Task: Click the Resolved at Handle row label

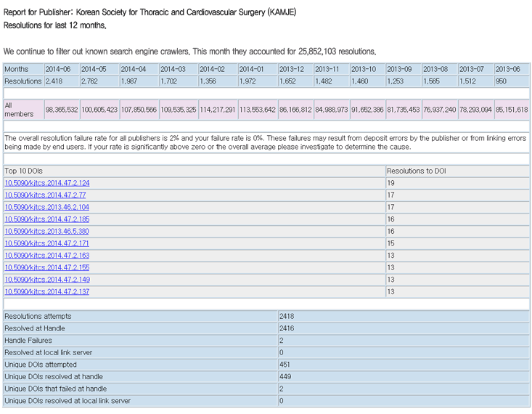Action: [35, 328]
